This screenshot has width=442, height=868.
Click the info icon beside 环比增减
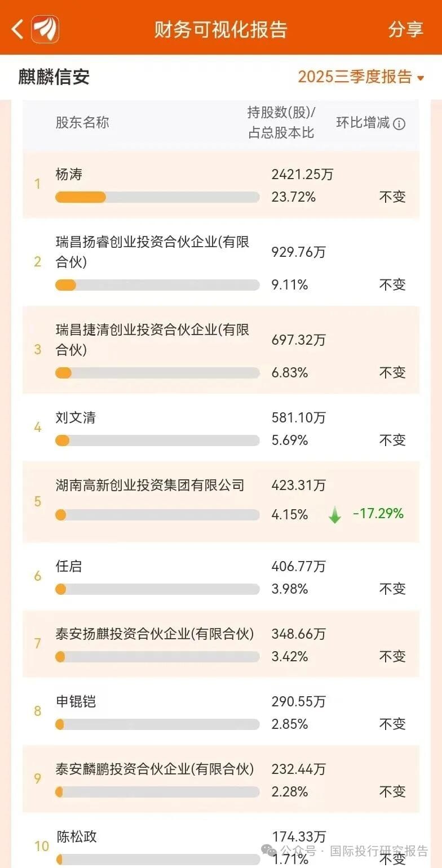(x=399, y=124)
